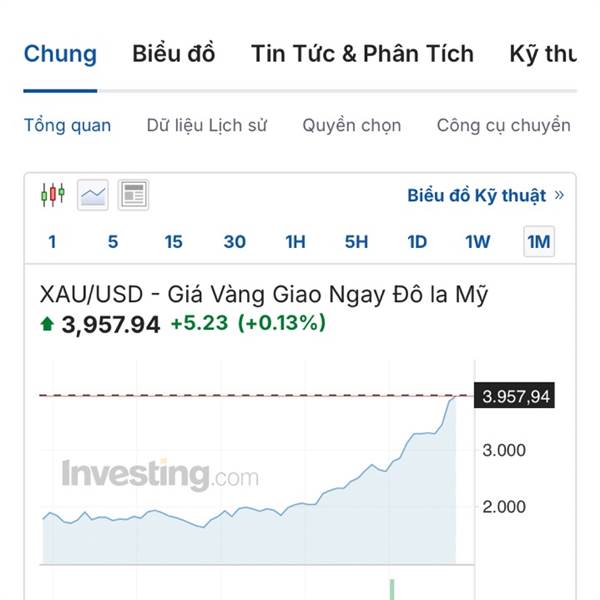Image resolution: width=600 pixels, height=600 pixels.
Task: Set chart interval to 15 minutes
Action: point(174,242)
